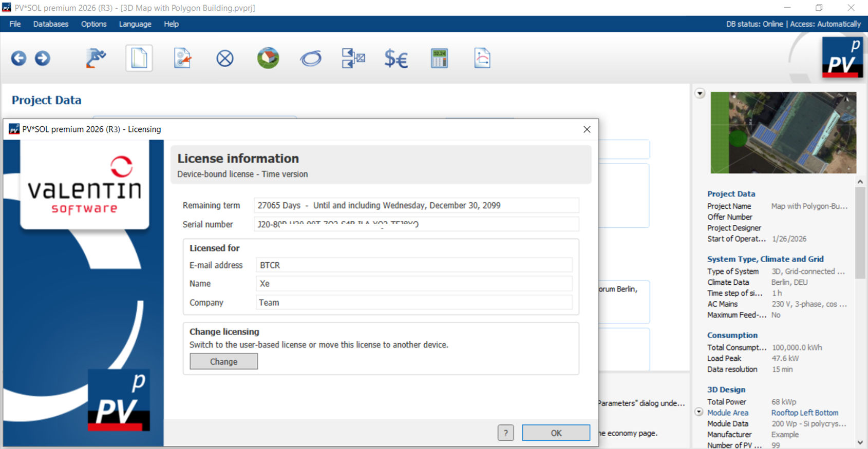This screenshot has height=449, width=868.
Task: Open the Presentation document icon
Action: coord(482,58)
